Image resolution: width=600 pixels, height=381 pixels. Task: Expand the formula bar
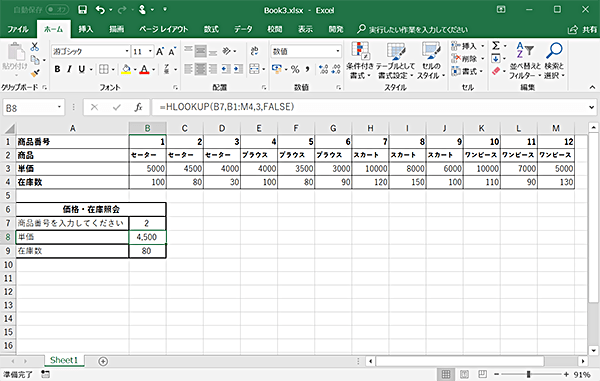pos(592,107)
